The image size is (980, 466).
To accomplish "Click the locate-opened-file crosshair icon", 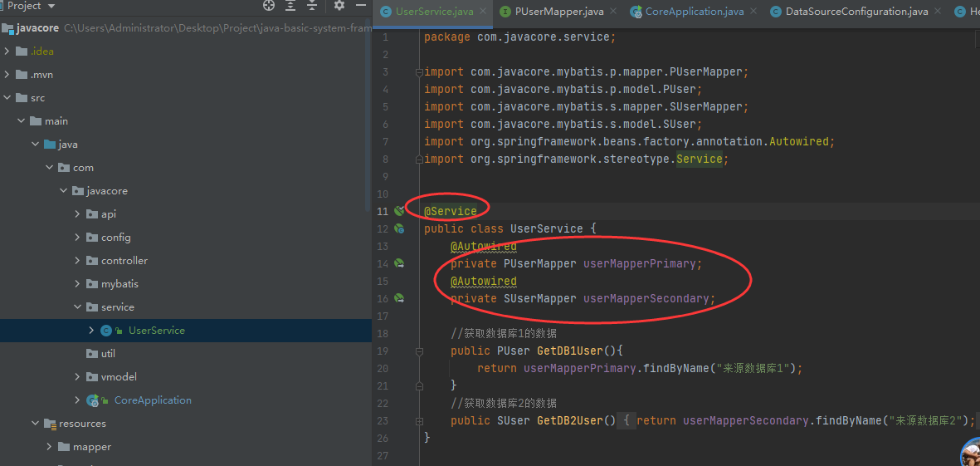I will (269, 6).
